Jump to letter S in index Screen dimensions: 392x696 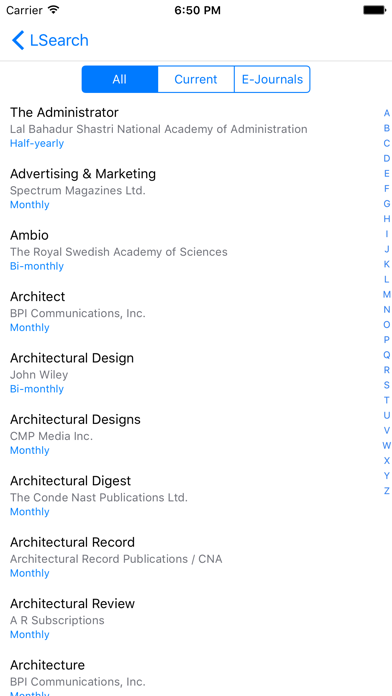tap(387, 385)
